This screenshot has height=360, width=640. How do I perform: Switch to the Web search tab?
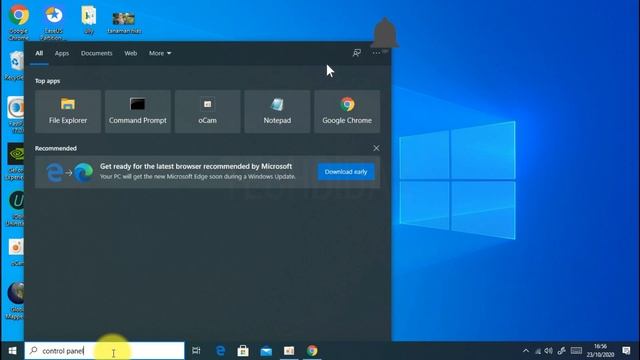click(x=131, y=53)
